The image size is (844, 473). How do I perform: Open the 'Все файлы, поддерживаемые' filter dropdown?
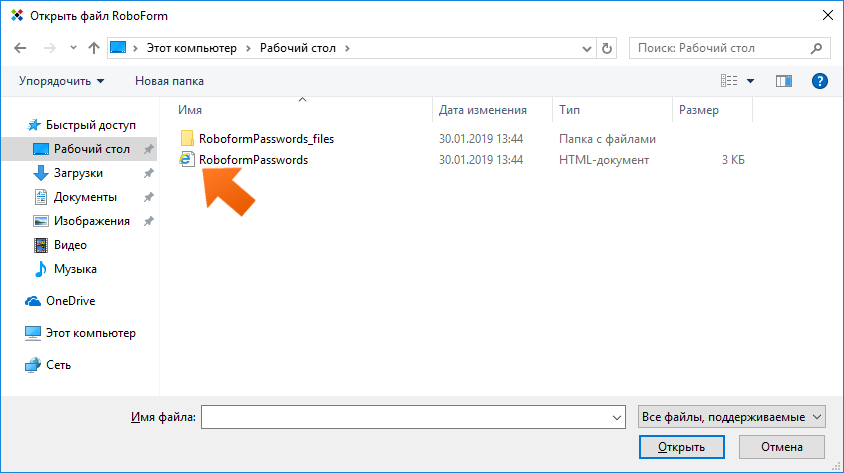tap(732, 417)
